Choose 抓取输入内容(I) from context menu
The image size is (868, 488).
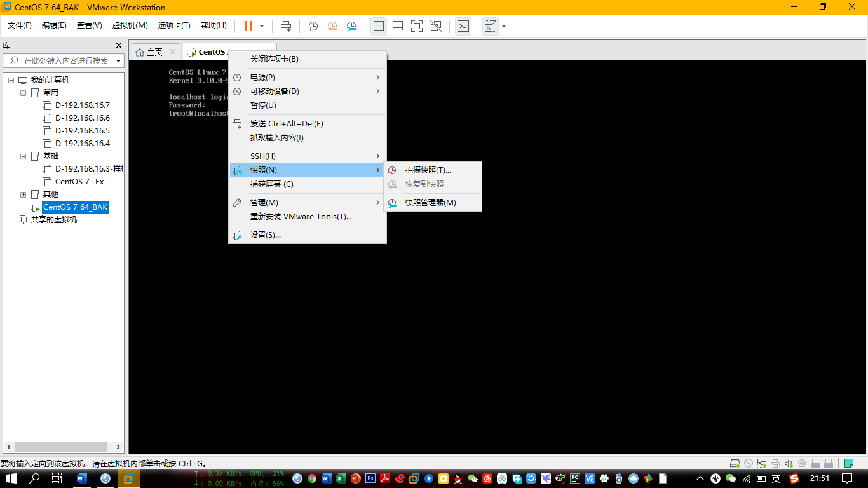pos(308,138)
